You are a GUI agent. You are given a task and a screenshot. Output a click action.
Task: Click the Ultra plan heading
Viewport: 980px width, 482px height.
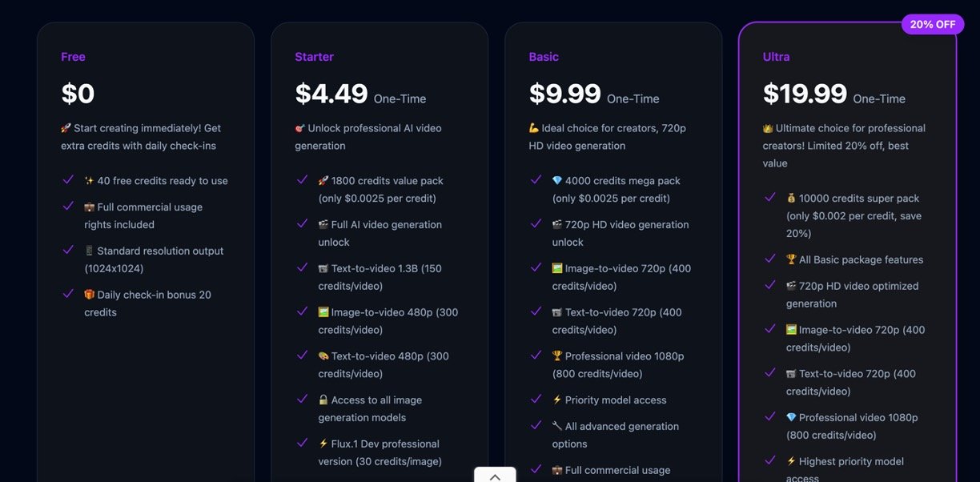pos(776,57)
